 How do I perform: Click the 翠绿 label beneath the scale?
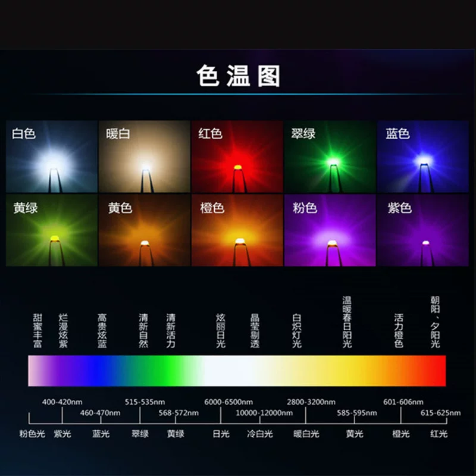tap(140, 434)
